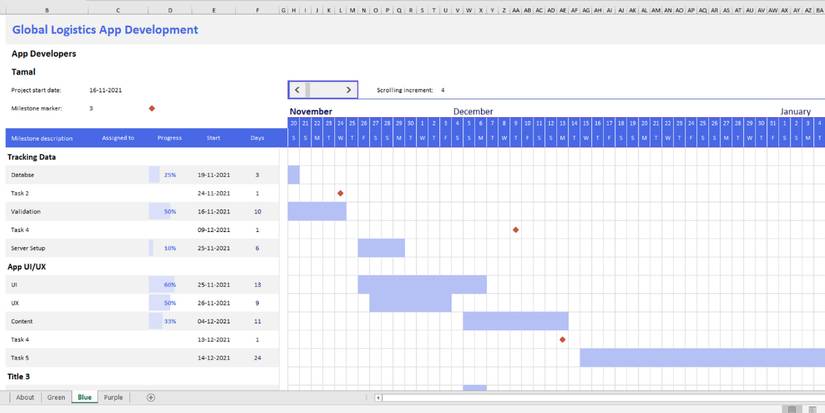The image size is (825, 413).
Task: Select the Task 4 milestone diamond on 9 December
Action: click(x=516, y=230)
